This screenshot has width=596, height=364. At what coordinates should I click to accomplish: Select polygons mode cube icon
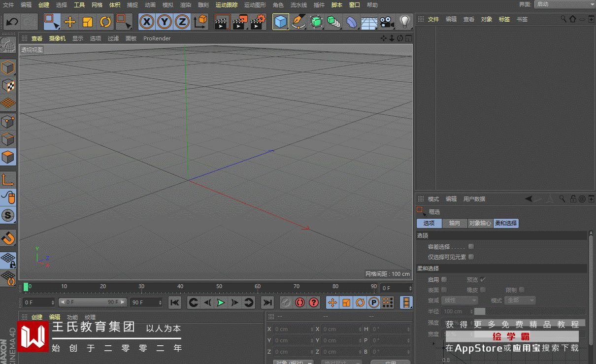pyautogui.click(x=8, y=157)
